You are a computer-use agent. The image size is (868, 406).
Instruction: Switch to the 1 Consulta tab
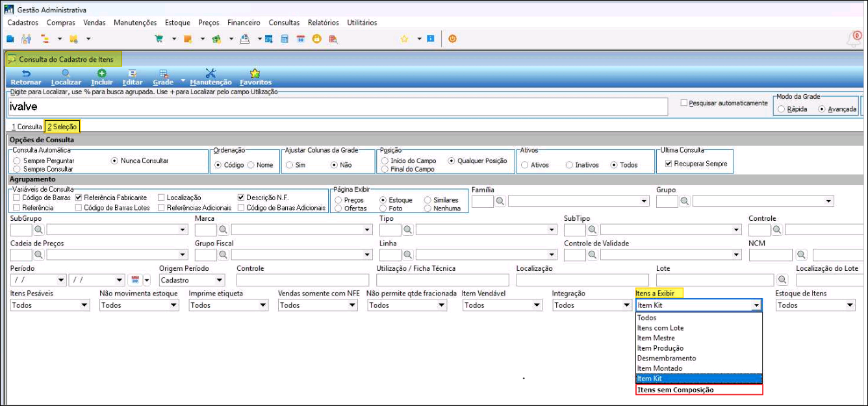click(27, 127)
